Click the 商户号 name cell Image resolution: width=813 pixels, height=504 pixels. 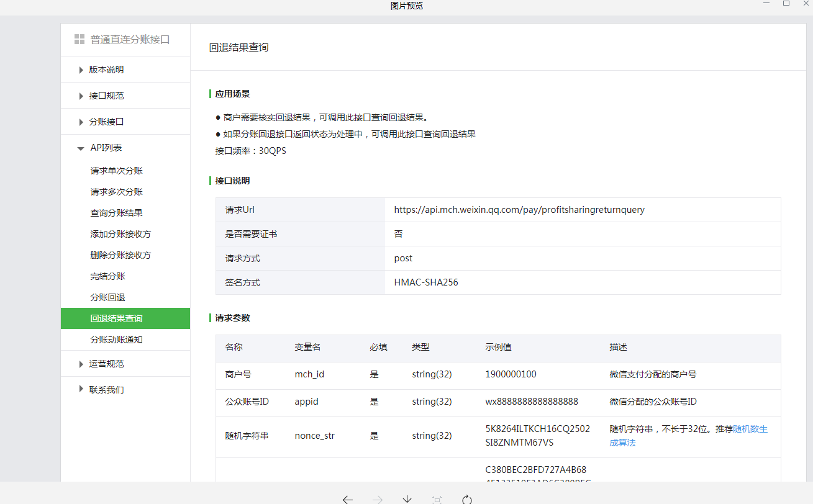pos(238,375)
